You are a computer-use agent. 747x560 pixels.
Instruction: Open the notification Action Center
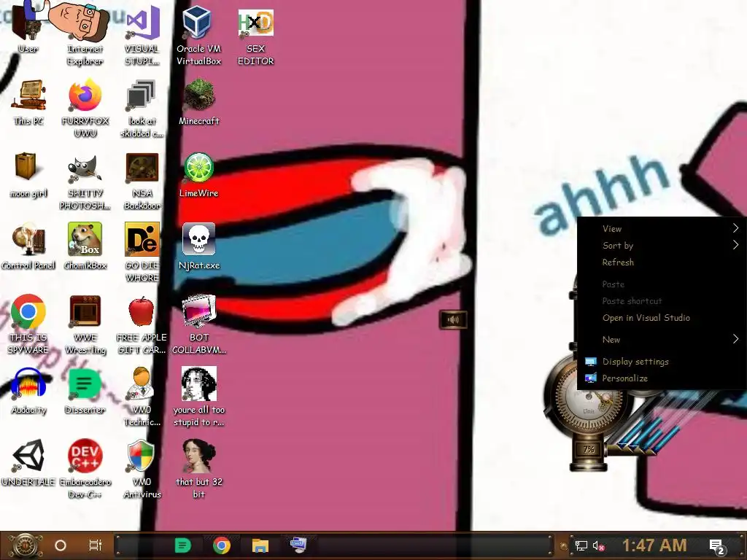pos(718,547)
